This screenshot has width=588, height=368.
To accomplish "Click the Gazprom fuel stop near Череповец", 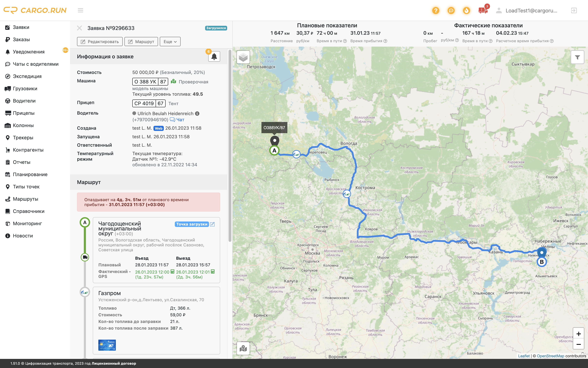I will [296, 154].
